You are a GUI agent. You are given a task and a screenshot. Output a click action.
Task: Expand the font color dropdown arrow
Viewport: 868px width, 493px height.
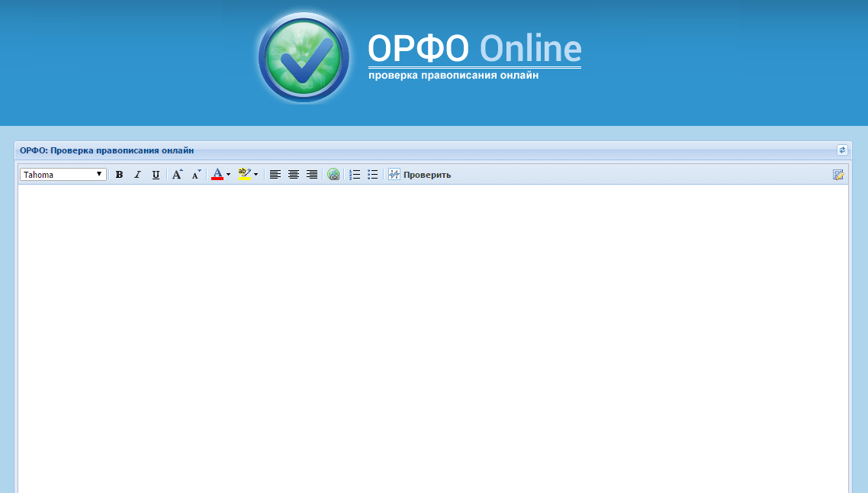pos(228,175)
